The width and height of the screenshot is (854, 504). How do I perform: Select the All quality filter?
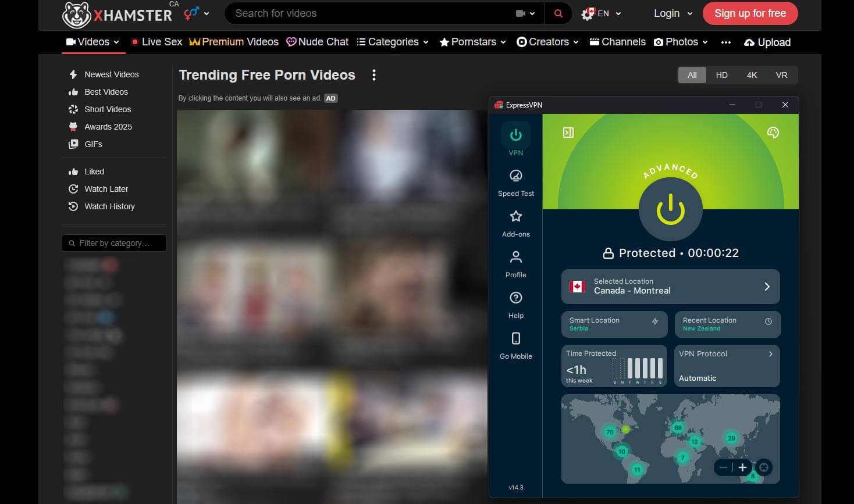click(692, 75)
